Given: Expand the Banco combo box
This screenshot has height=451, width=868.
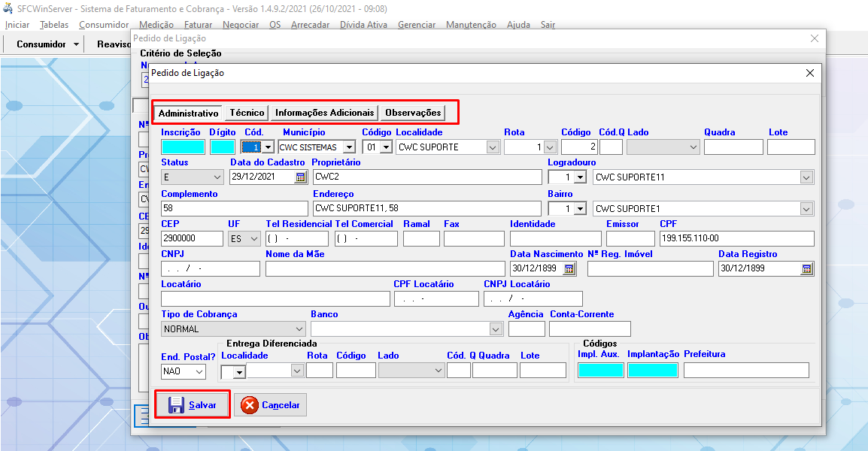Looking at the screenshot, I should pos(496,329).
